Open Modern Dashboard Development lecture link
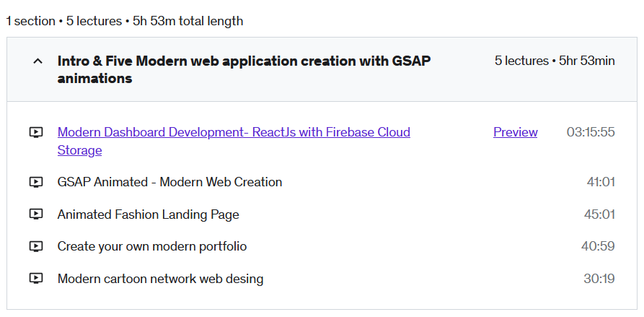644x317 pixels. [234, 141]
